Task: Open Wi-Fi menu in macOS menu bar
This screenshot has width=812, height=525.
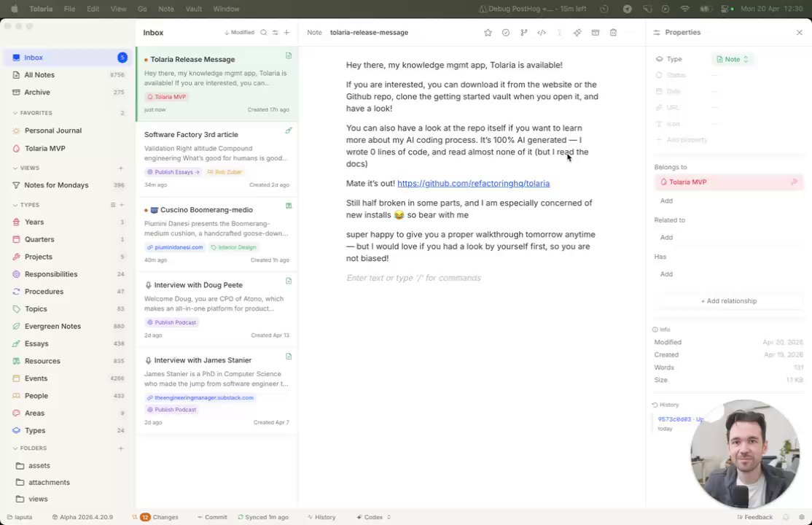Action: [x=684, y=9]
